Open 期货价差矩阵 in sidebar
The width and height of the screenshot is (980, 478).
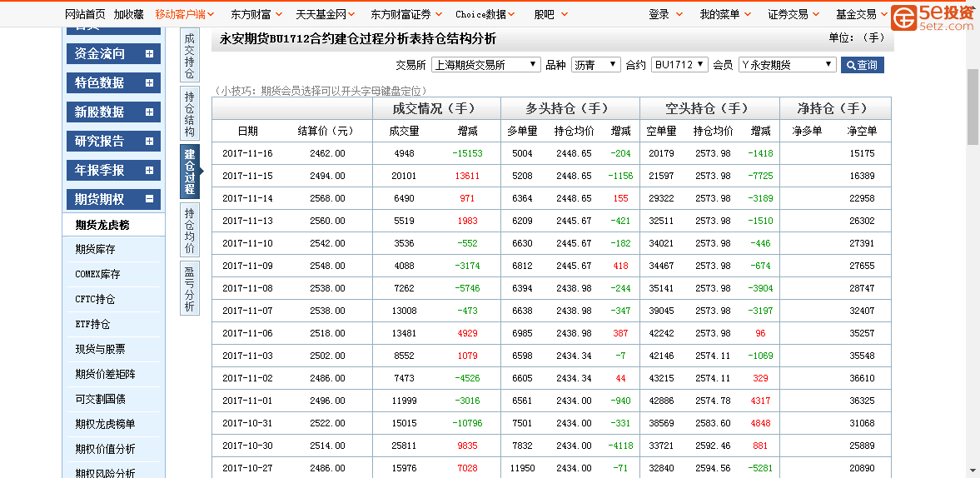(x=105, y=374)
